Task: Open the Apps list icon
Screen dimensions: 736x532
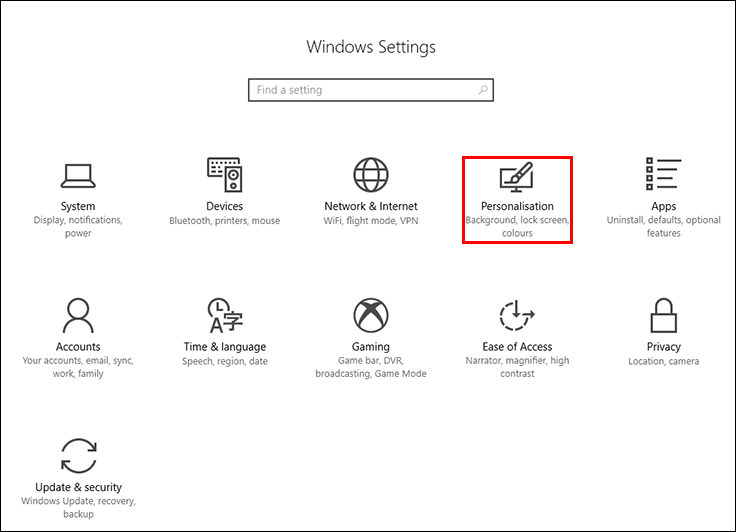Action: coord(663,174)
